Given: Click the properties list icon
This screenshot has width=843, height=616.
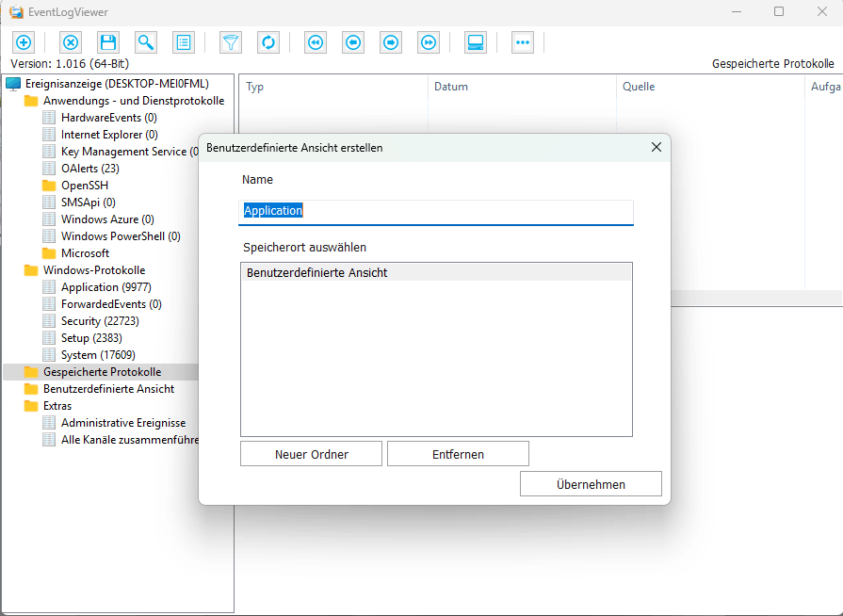Looking at the screenshot, I should tap(184, 42).
